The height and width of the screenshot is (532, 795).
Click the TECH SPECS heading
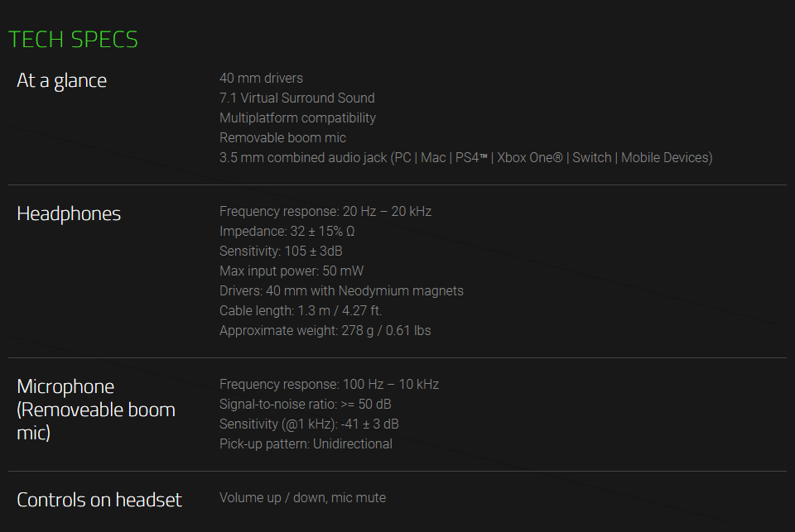[73, 40]
